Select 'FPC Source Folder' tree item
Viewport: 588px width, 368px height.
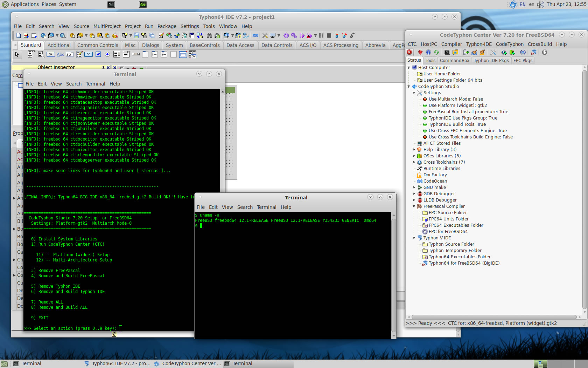point(444,213)
